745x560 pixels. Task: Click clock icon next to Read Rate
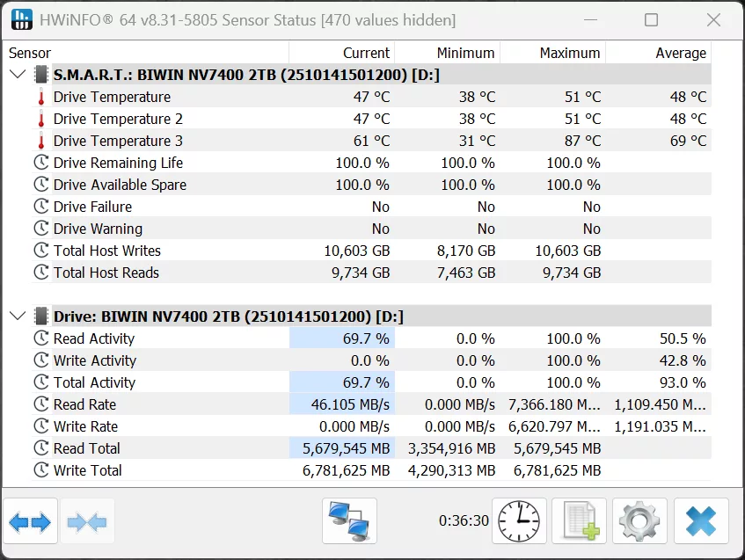click(41, 404)
